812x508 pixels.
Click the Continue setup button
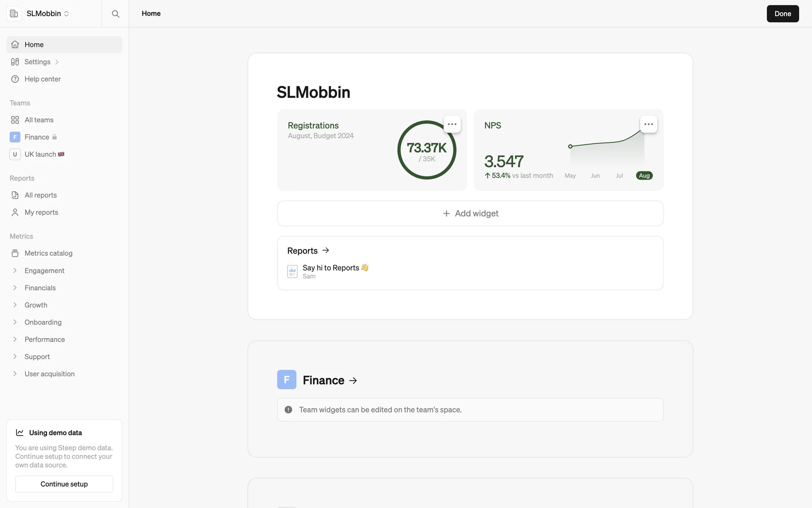[x=64, y=484]
